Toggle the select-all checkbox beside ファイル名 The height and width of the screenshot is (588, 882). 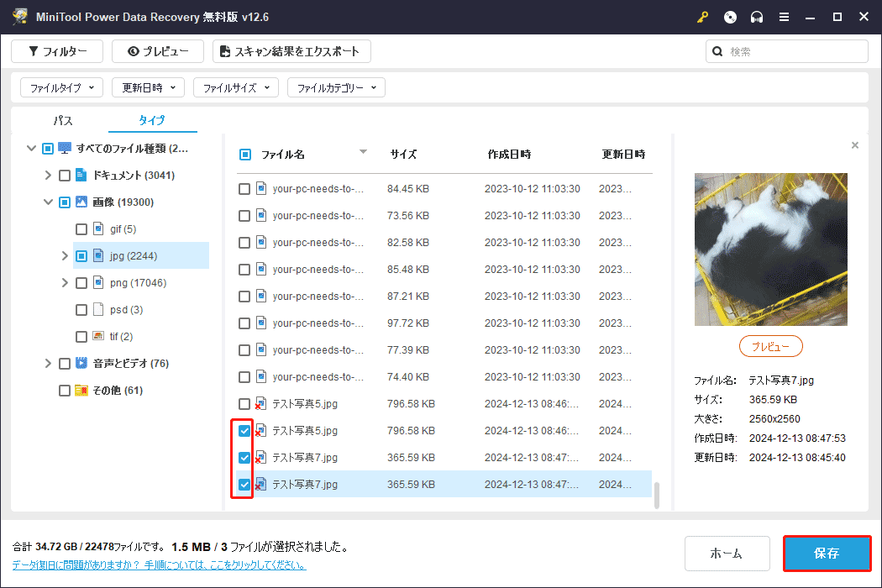coord(245,155)
